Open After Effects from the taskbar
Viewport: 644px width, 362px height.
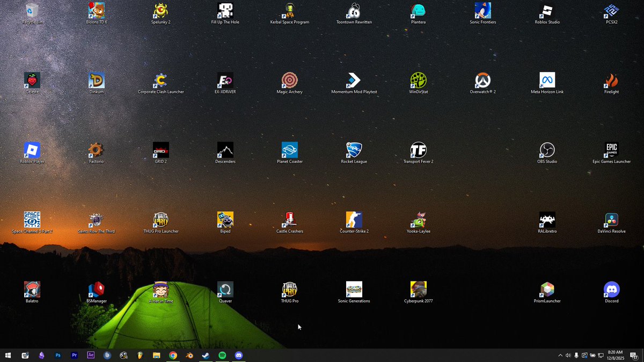91,355
